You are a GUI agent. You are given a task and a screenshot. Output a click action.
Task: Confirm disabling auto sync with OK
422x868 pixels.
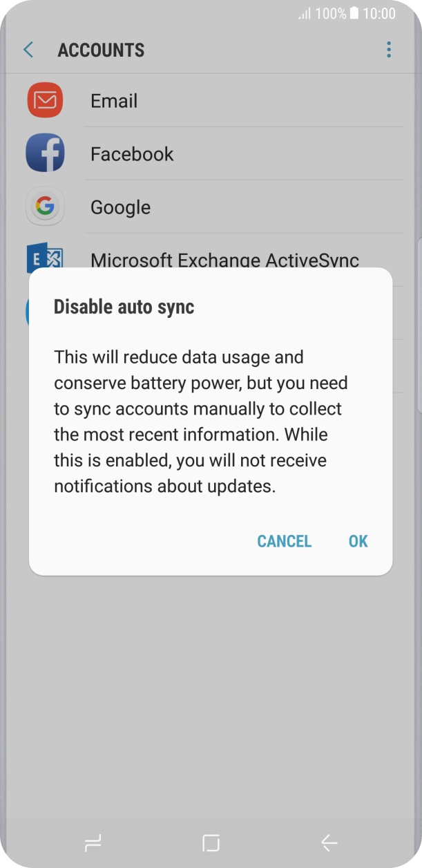[358, 541]
